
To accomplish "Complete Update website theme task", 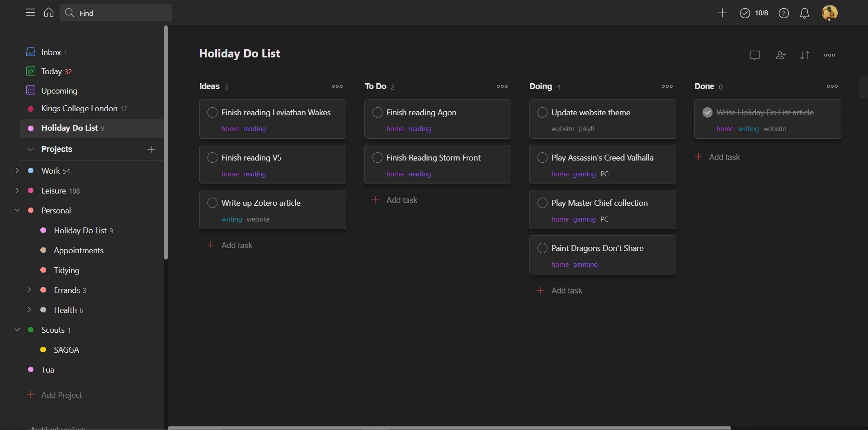I will pyautogui.click(x=542, y=113).
